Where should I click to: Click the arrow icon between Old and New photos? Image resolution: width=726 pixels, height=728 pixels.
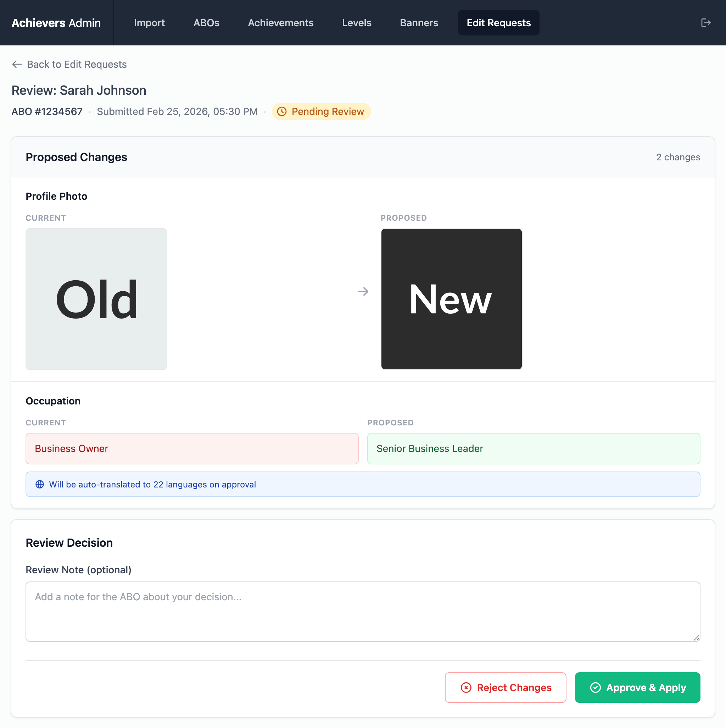(363, 291)
